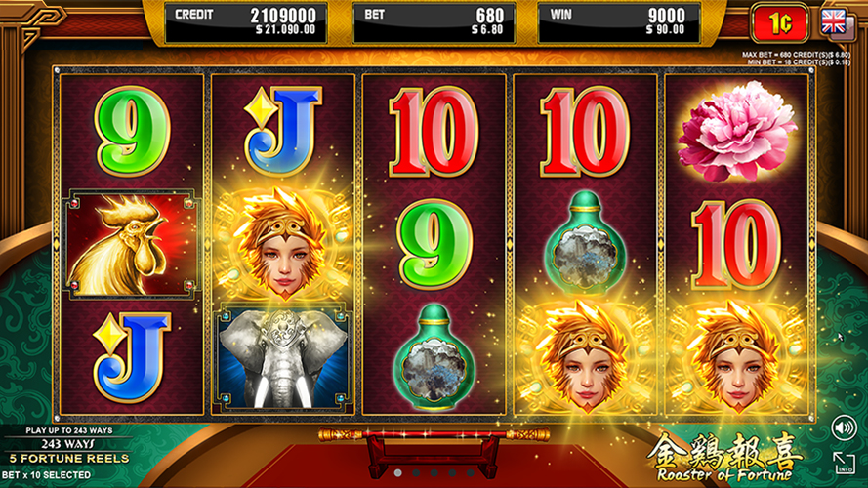Click the green snuff bottle on reel three
The image size is (868, 488).
click(434, 357)
